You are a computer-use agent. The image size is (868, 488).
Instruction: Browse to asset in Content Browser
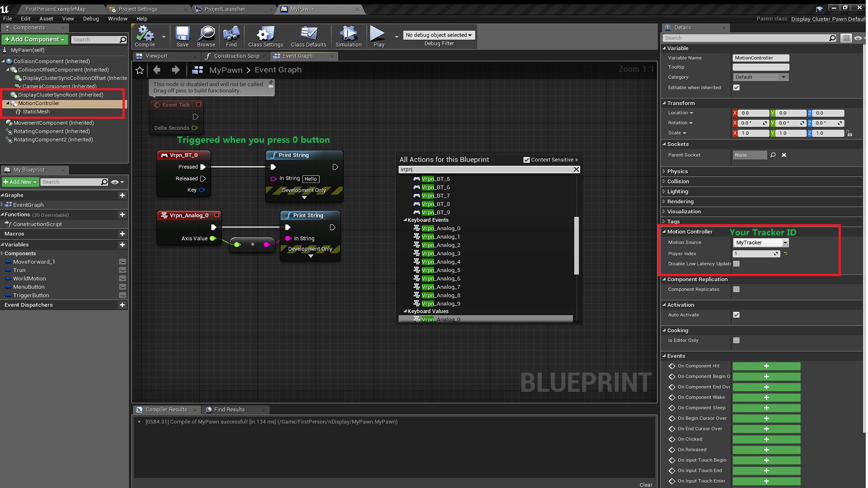[206, 36]
